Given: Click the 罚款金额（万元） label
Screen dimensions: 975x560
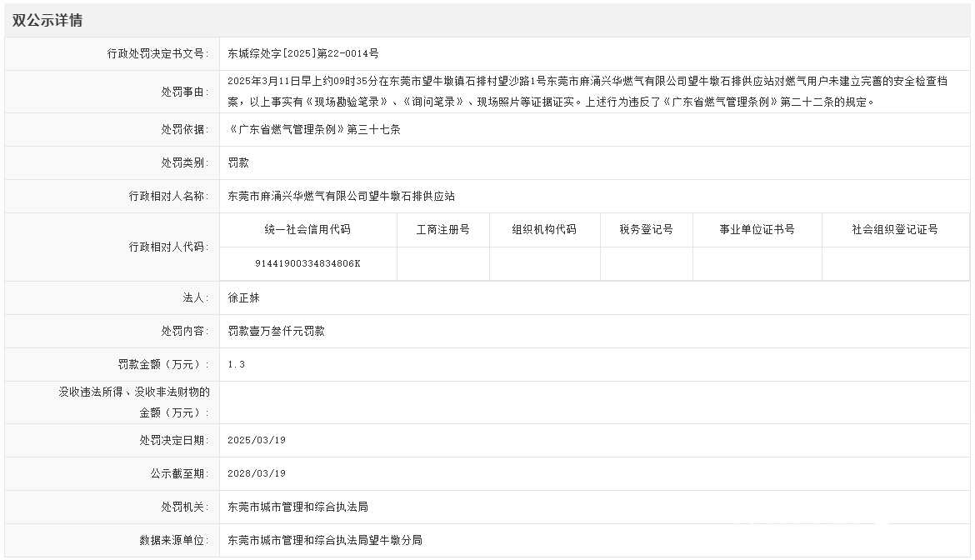Looking at the screenshot, I should pyautogui.click(x=163, y=365).
